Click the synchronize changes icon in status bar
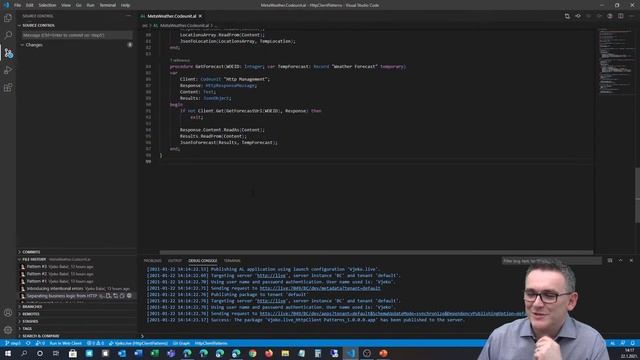Image resolution: width=640 pixels, height=360 pixels. point(28,343)
